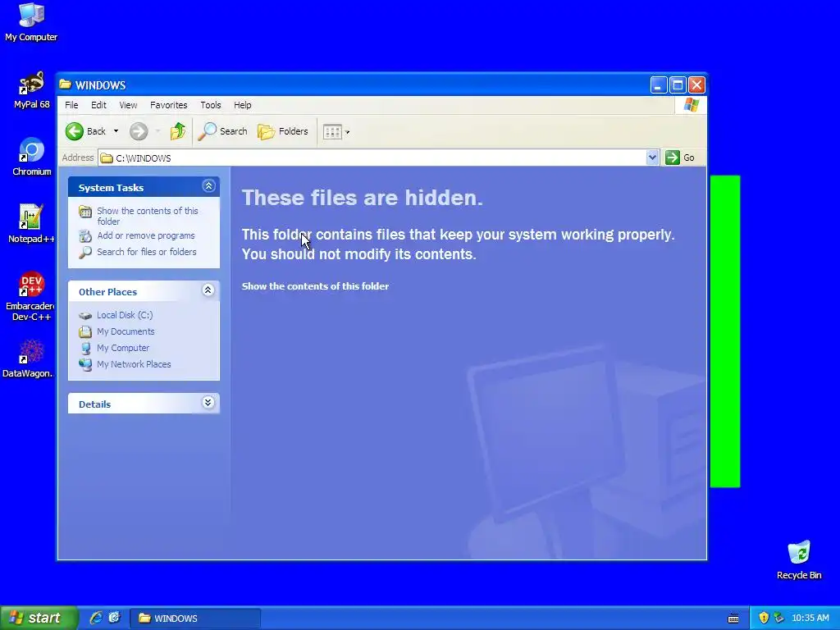Maximize the WINDOWS explorer window
Screen dimensions: 840x630
(678, 84)
